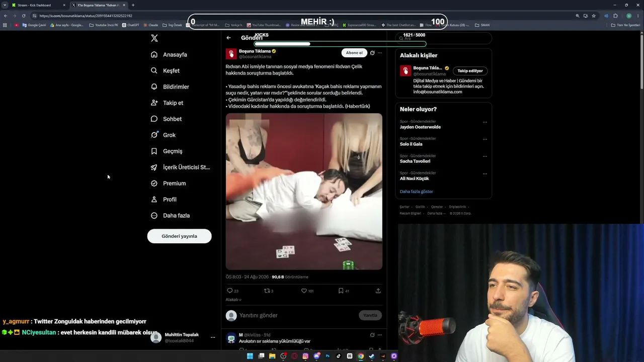Open the Gizlilik footer link

coord(420,207)
